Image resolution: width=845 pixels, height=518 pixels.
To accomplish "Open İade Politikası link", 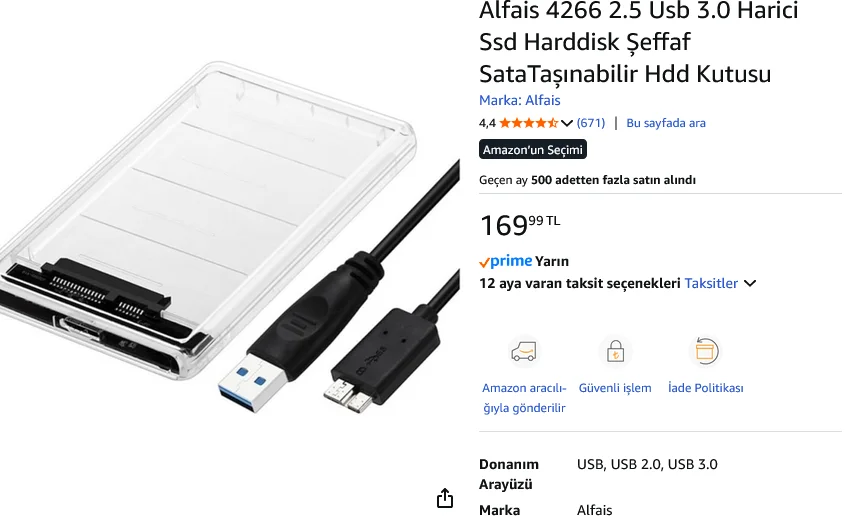I will coord(705,388).
